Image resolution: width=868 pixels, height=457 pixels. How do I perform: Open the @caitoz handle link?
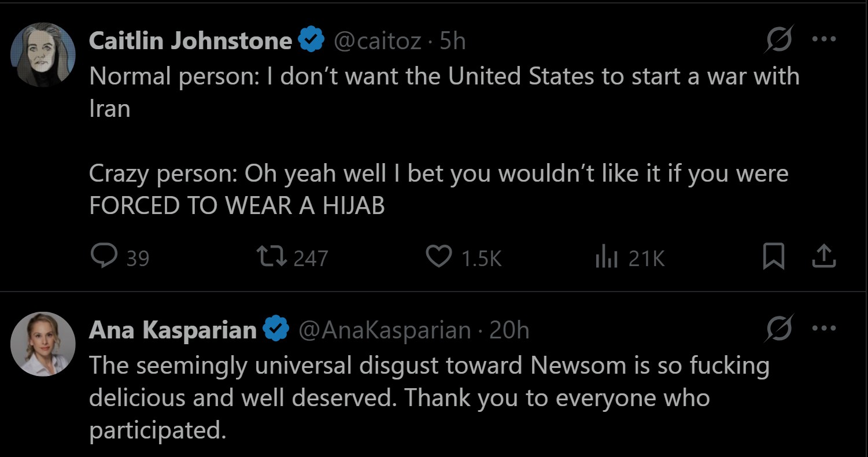[378, 40]
